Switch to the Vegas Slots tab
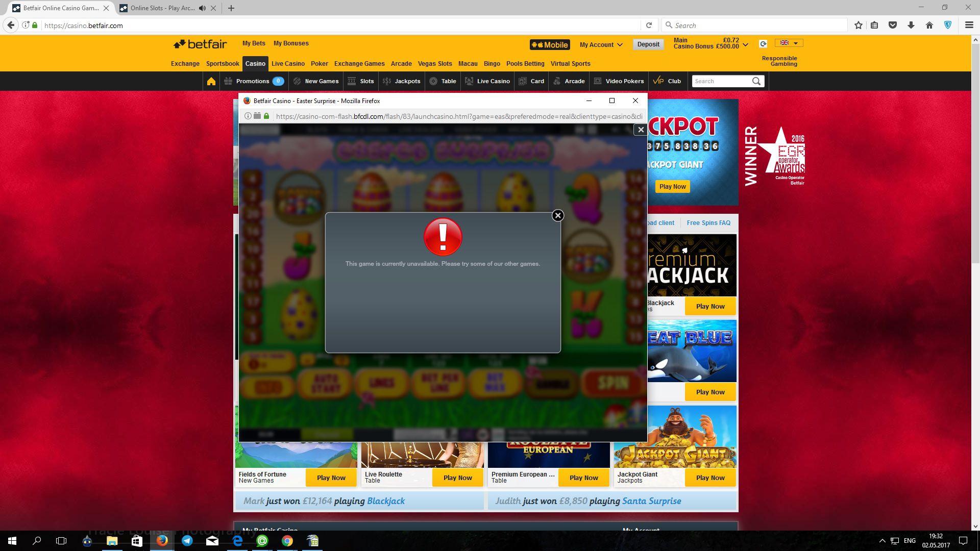Screen dimensions: 980x551 pos(435,64)
